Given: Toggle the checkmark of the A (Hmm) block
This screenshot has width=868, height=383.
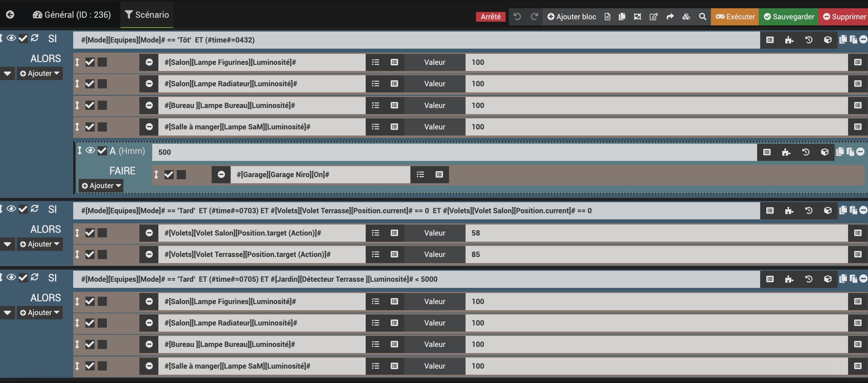Looking at the screenshot, I should (x=102, y=151).
